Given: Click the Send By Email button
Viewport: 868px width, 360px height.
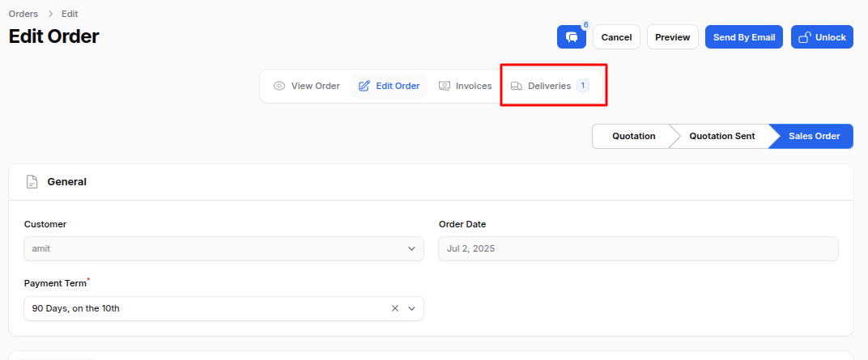Looking at the screenshot, I should pos(744,37).
